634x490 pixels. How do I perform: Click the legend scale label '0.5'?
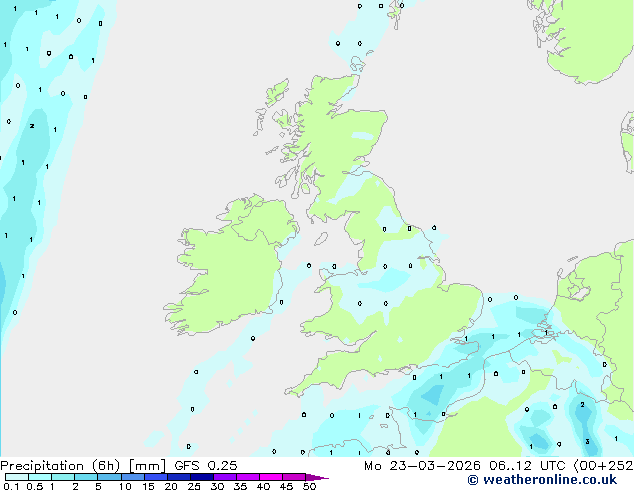pyautogui.click(x=35, y=486)
